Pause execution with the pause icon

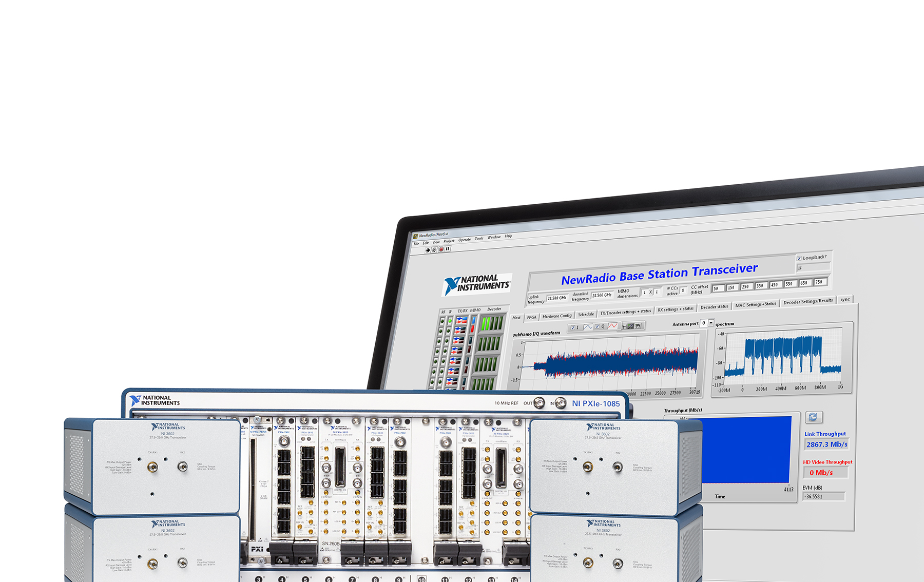(x=448, y=249)
